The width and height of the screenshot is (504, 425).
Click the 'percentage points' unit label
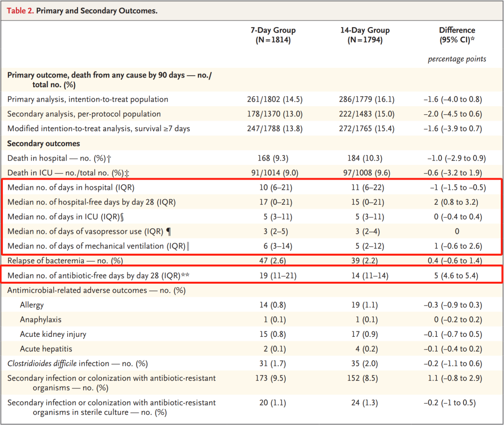(457, 59)
